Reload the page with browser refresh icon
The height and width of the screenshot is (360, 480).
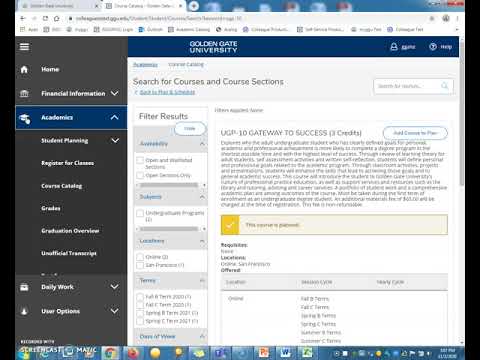point(45,18)
